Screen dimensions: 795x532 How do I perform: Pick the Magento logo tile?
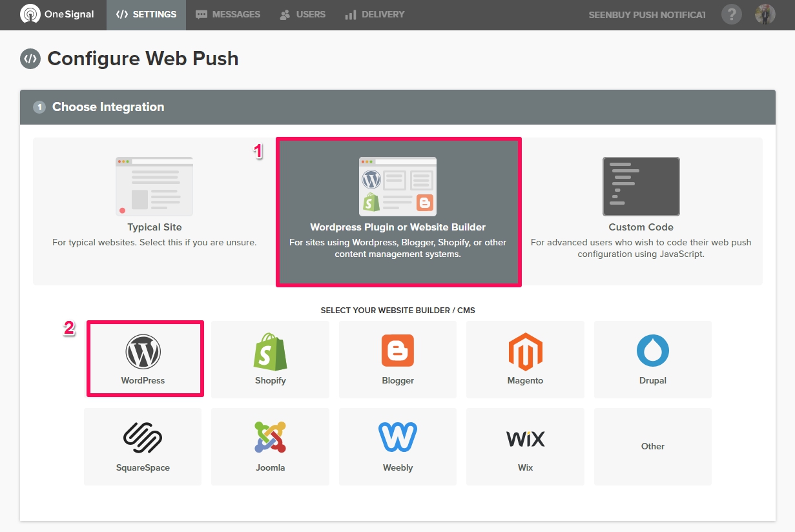coord(525,359)
